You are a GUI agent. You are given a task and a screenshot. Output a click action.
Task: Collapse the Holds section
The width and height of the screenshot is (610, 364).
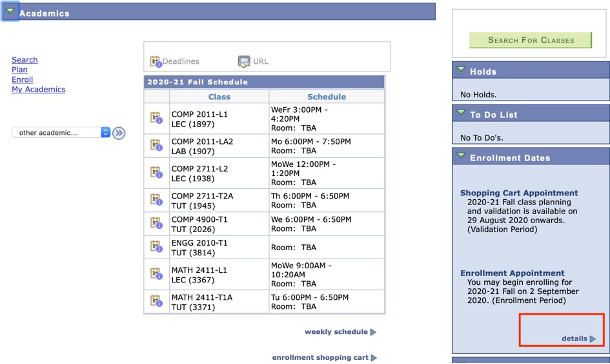coord(461,70)
